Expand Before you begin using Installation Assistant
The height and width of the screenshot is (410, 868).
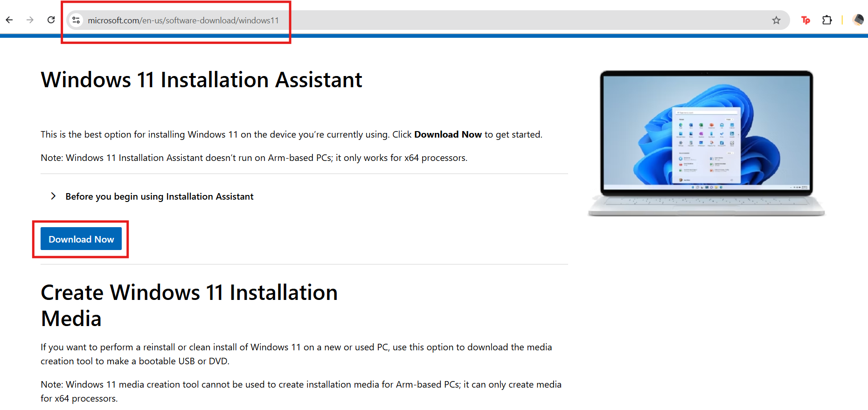pos(152,196)
